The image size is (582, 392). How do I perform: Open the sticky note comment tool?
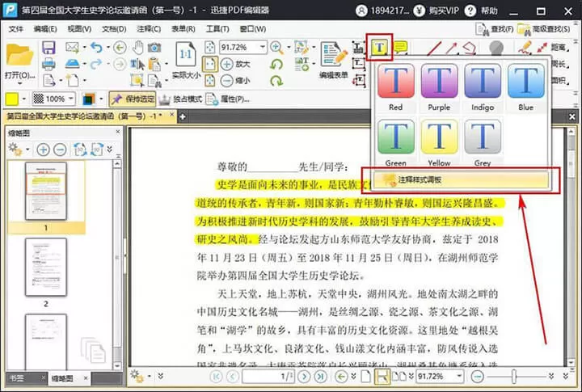point(400,47)
